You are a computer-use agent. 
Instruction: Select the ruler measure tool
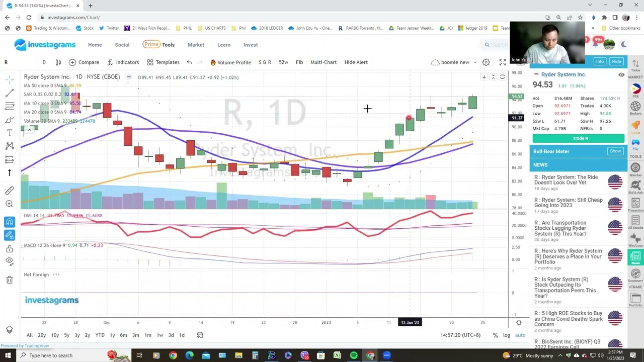(x=9, y=190)
